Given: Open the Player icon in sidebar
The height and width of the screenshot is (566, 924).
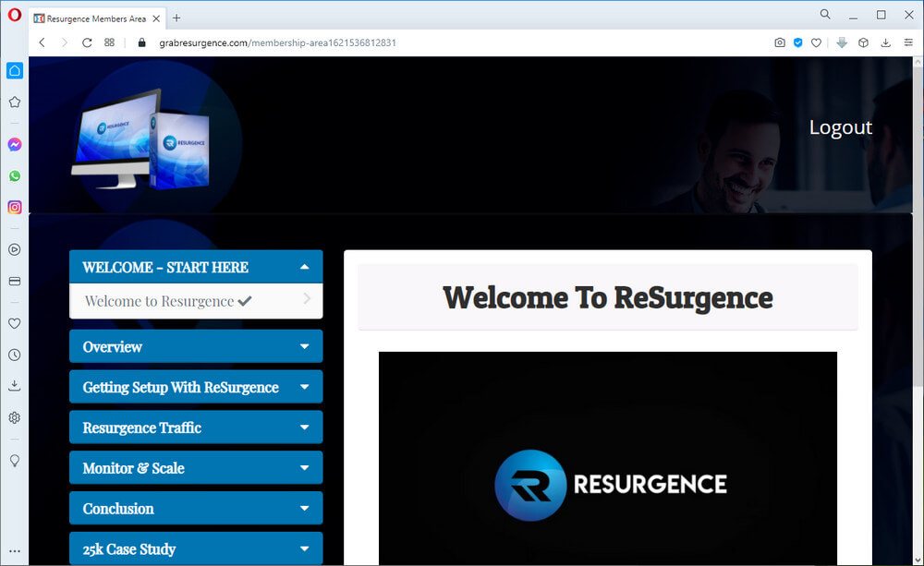Looking at the screenshot, I should (x=15, y=249).
